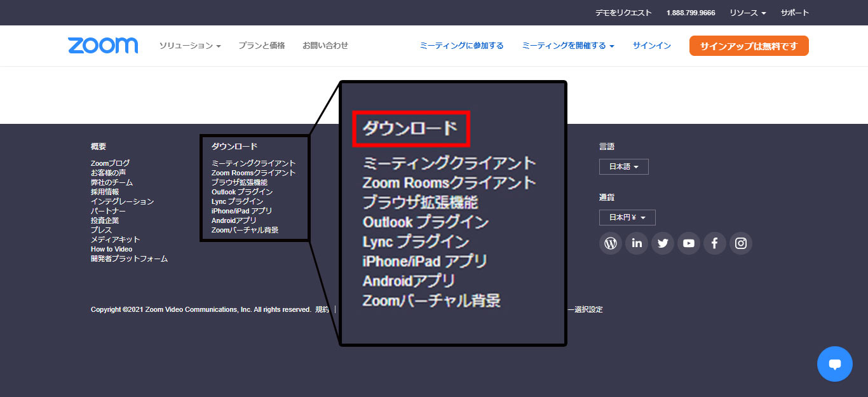Open the Instagram icon in footer
This screenshot has height=397, width=868.
pos(741,243)
